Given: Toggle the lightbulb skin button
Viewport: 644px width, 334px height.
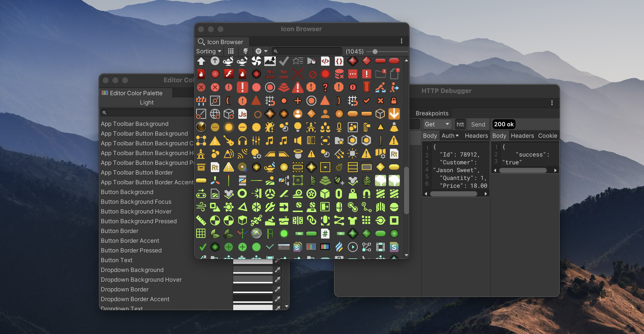Looking at the screenshot, I should [x=246, y=51].
